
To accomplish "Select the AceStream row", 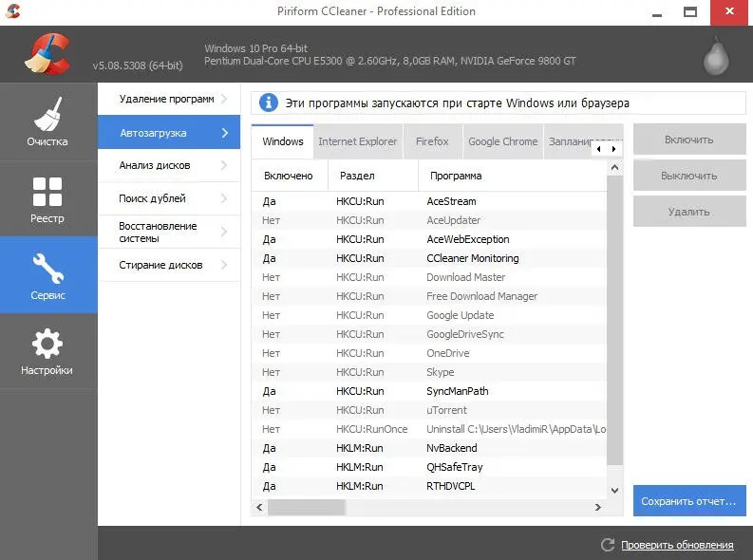I will (429, 201).
